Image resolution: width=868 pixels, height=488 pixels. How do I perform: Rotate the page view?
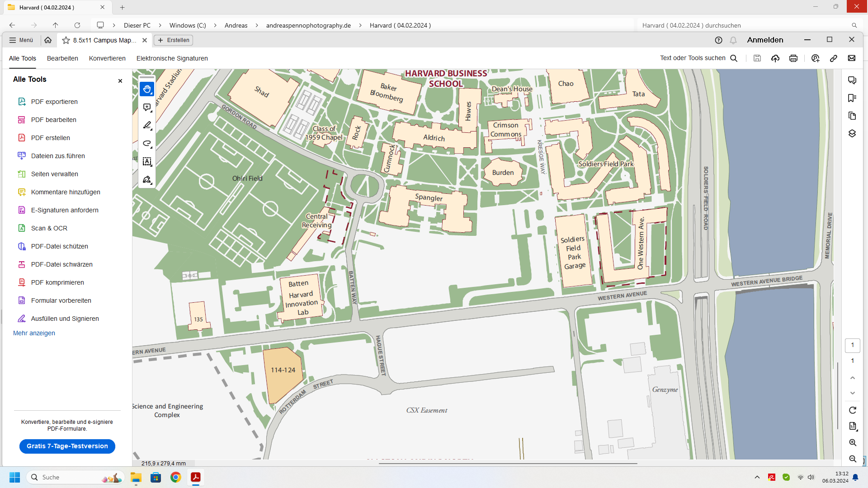853,410
